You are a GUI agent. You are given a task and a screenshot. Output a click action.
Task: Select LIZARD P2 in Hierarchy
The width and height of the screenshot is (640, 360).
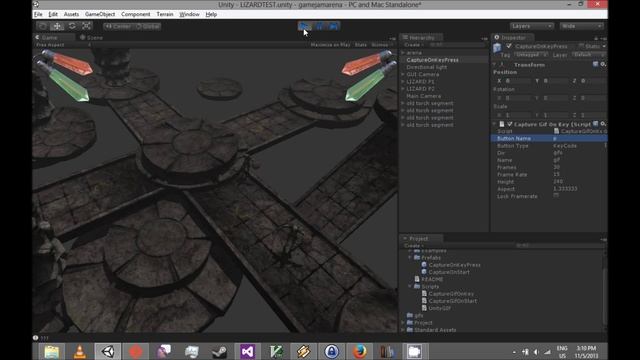click(420, 89)
